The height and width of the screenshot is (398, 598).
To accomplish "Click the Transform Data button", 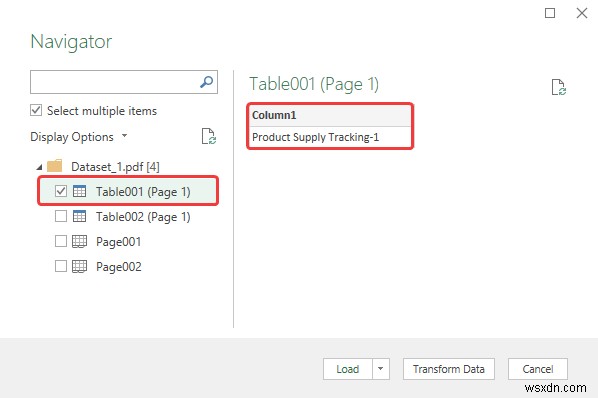I will coord(448,369).
